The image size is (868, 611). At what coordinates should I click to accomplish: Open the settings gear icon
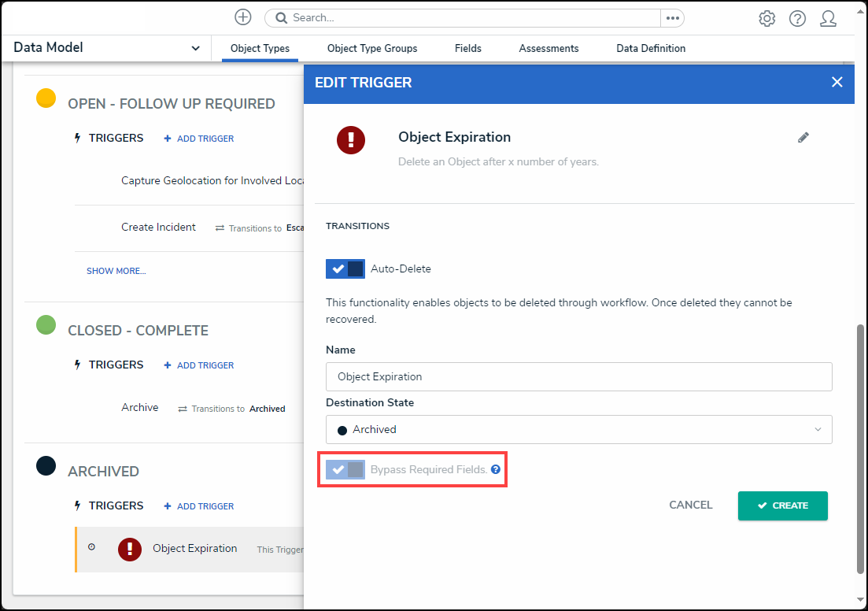point(766,19)
